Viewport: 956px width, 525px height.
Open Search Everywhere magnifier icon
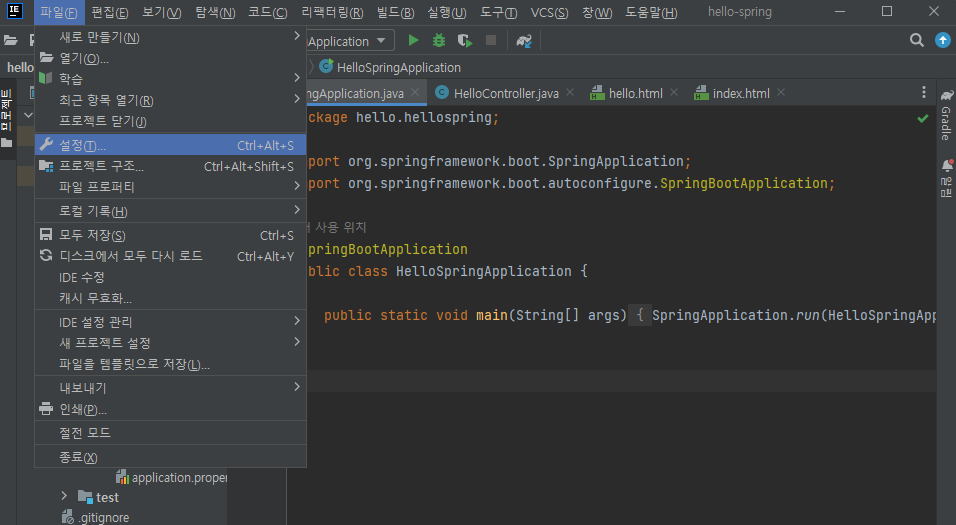tap(916, 40)
